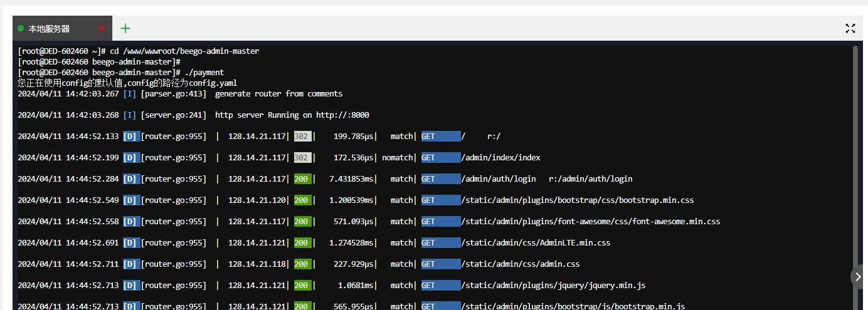Click the timestamp '2024/04/11 14:44:52.691'
The height and width of the screenshot is (310, 868).
pyautogui.click(x=68, y=243)
